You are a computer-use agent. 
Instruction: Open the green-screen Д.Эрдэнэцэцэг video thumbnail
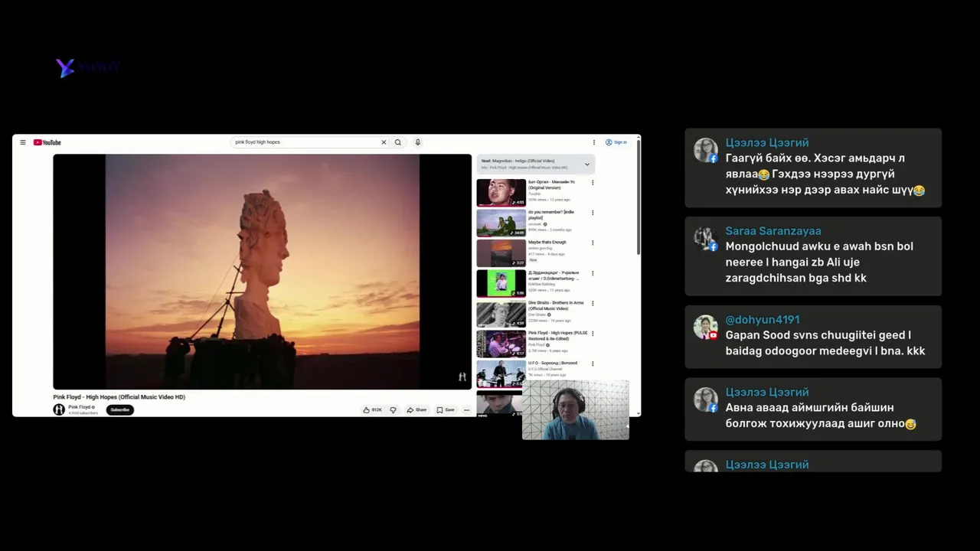coord(501,283)
